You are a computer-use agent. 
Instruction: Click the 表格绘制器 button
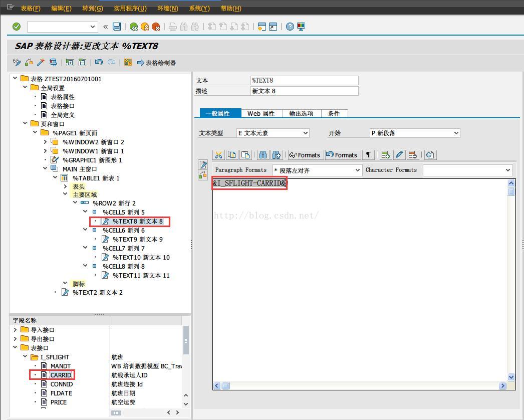(156, 63)
